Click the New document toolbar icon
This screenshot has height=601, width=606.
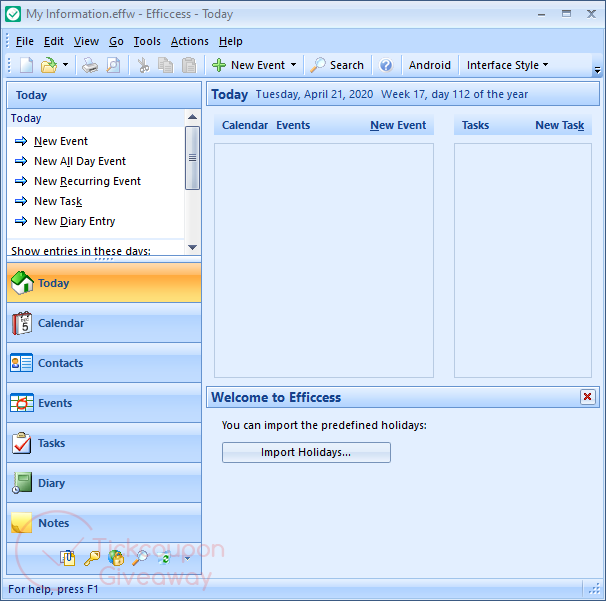tap(26, 65)
